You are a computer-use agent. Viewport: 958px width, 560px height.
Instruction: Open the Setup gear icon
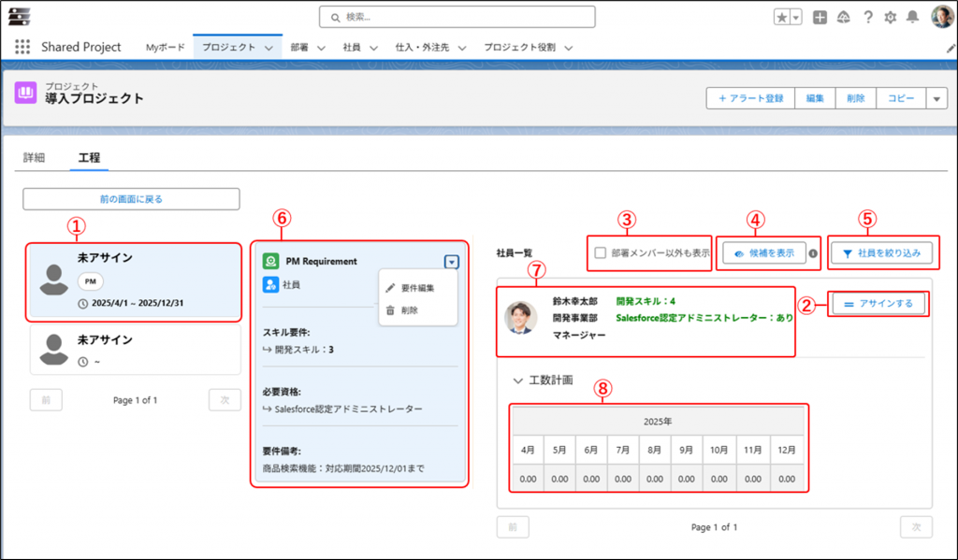[890, 18]
